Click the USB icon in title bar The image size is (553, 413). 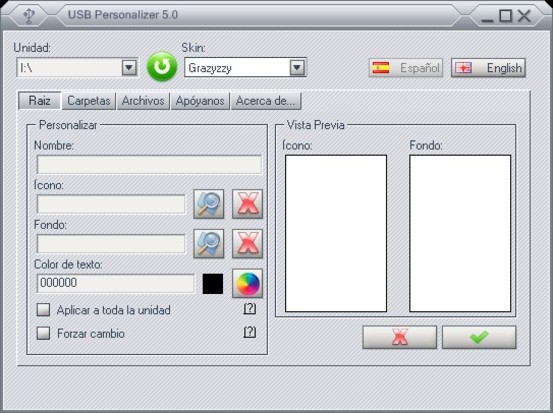[29, 16]
